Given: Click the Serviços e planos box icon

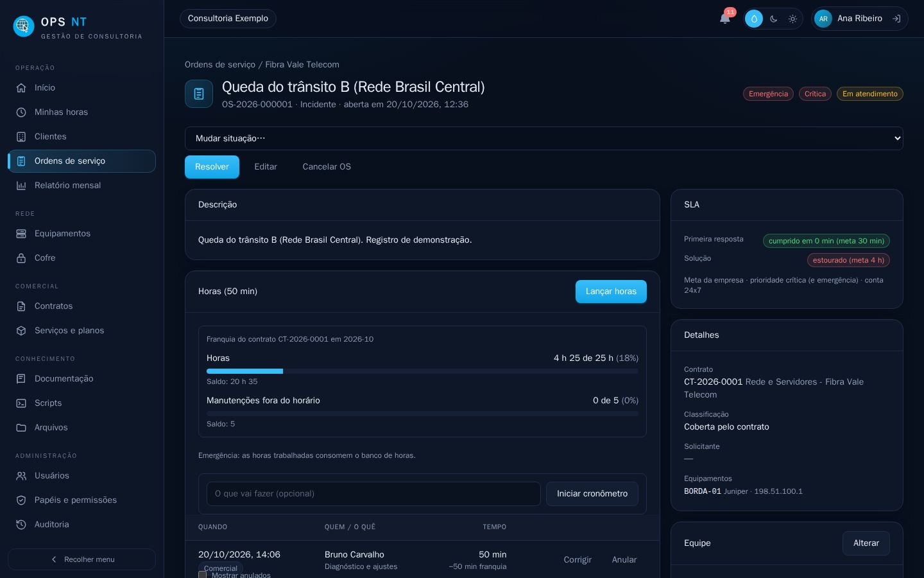Looking at the screenshot, I should [21, 331].
